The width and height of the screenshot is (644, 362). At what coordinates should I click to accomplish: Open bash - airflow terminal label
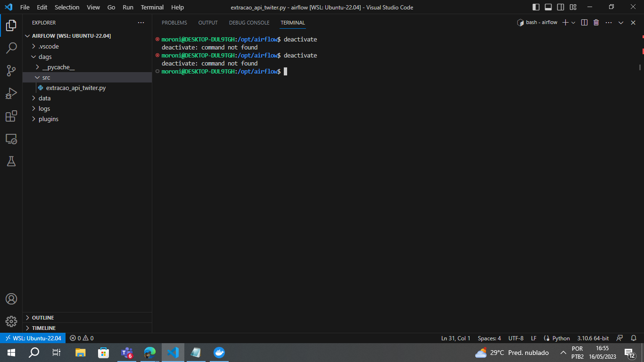point(537,23)
